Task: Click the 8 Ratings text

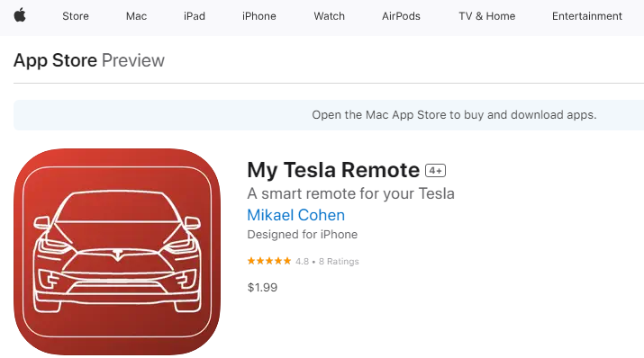Action: pyautogui.click(x=339, y=261)
